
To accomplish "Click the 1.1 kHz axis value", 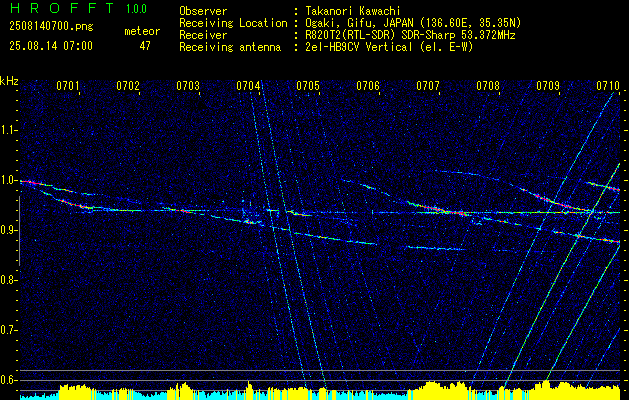I will (x=7, y=130).
